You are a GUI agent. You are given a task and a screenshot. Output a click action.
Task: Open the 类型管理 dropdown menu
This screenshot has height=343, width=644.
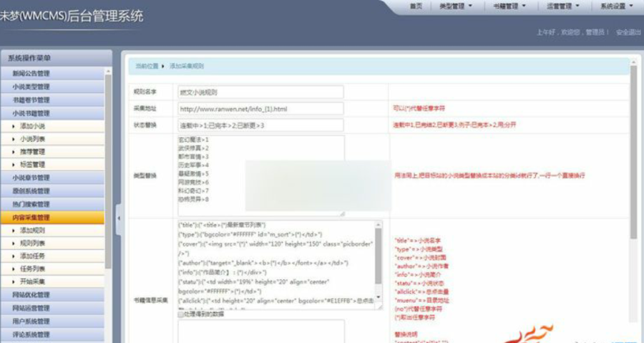click(x=456, y=6)
